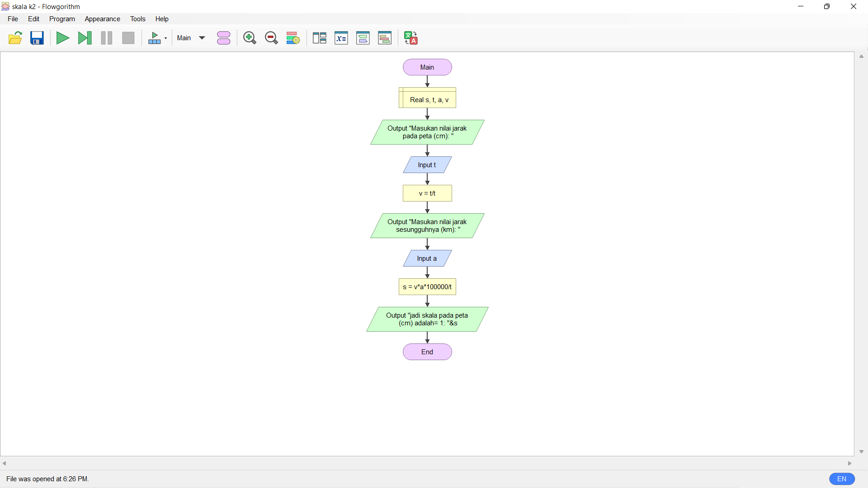Open the Program menu
The height and width of the screenshot is (488, 868).
[62, 19]
